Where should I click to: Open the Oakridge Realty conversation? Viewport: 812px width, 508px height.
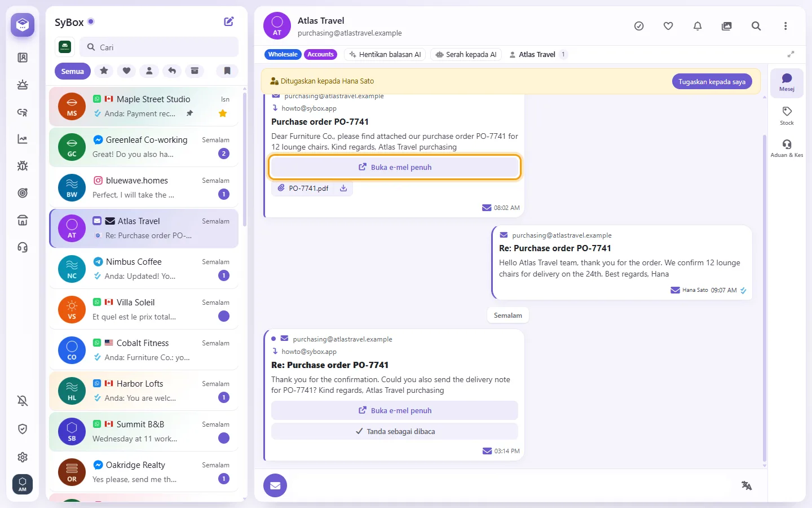(144, 472)
